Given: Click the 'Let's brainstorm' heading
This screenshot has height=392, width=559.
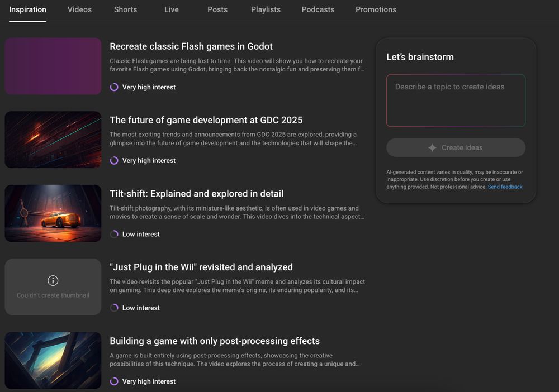Looking at the screenshot, I should pos(420,58).
